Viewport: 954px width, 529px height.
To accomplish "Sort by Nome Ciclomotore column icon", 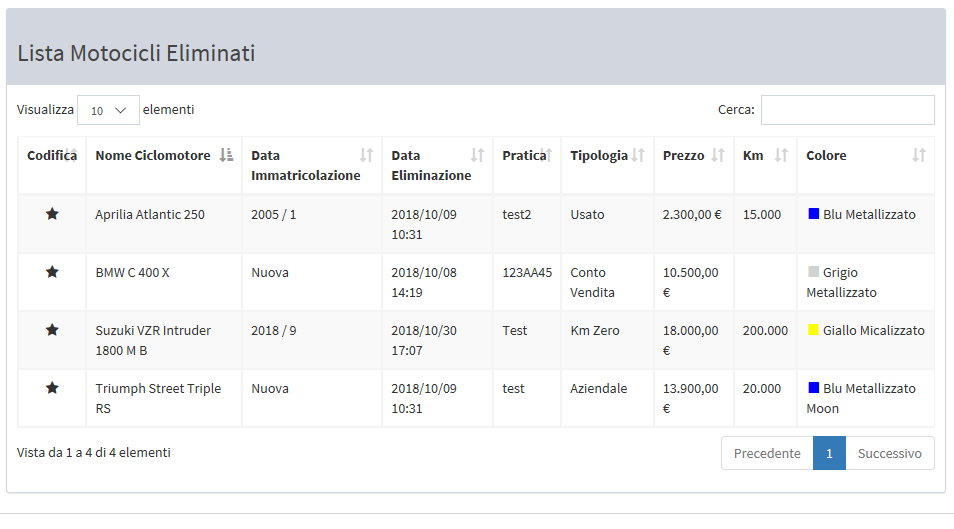I will pos(227,155).
